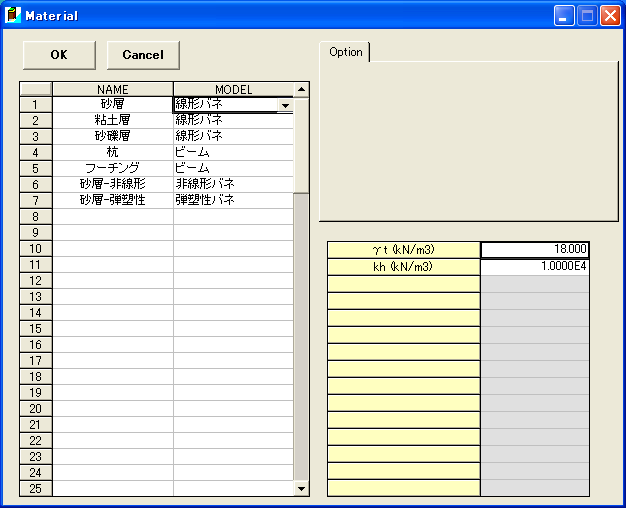Minimize the Material window

pos(564,16)
